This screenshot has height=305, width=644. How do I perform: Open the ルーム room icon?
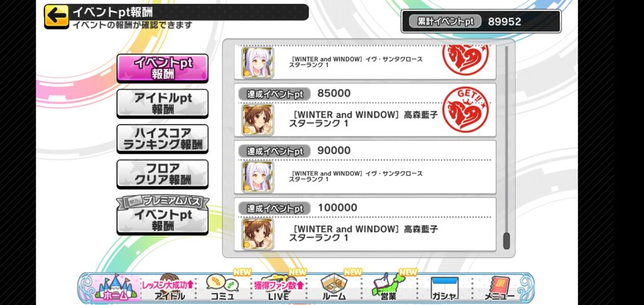[333, 287]
